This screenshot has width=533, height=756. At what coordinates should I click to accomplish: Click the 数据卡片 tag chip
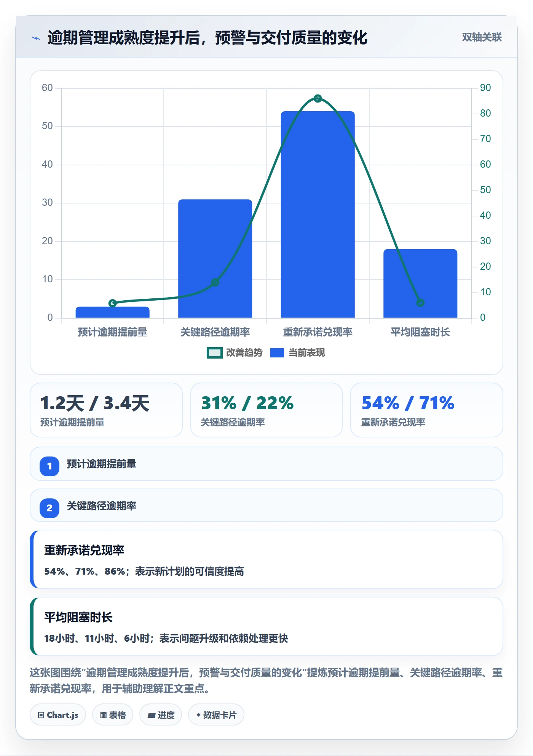pyautogui.click(x=216, y=715)
